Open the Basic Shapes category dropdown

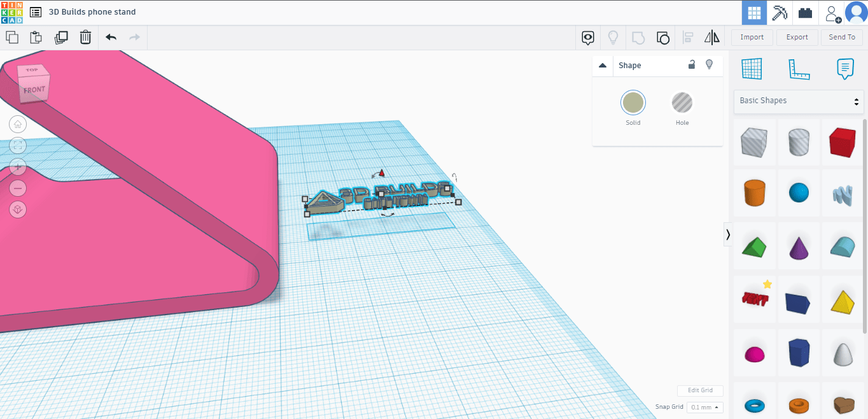click(799, 101)
